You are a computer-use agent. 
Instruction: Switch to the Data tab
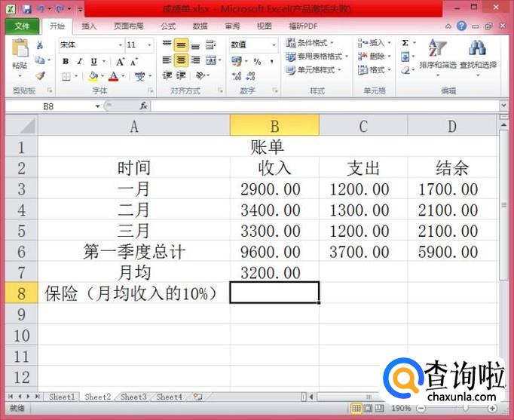coord(200,26)
